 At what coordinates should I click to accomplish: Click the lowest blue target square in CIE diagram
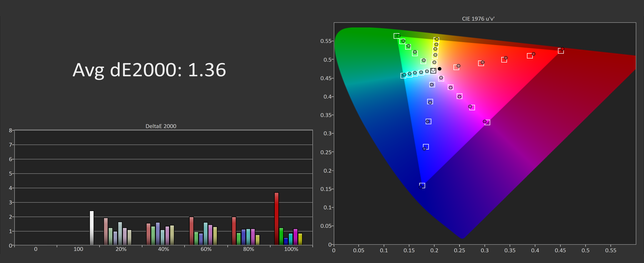click(422, 185)
